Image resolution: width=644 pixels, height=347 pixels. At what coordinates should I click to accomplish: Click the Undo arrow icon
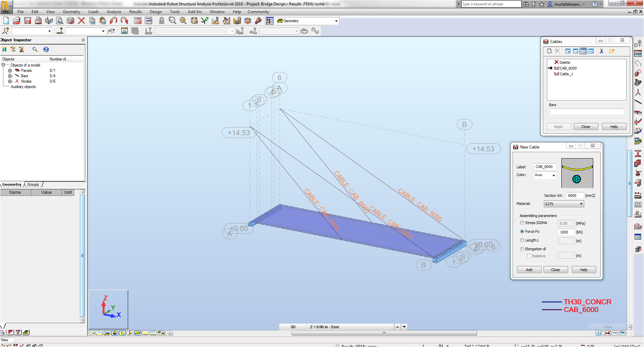pyautogui.click(x=114, y=21)
